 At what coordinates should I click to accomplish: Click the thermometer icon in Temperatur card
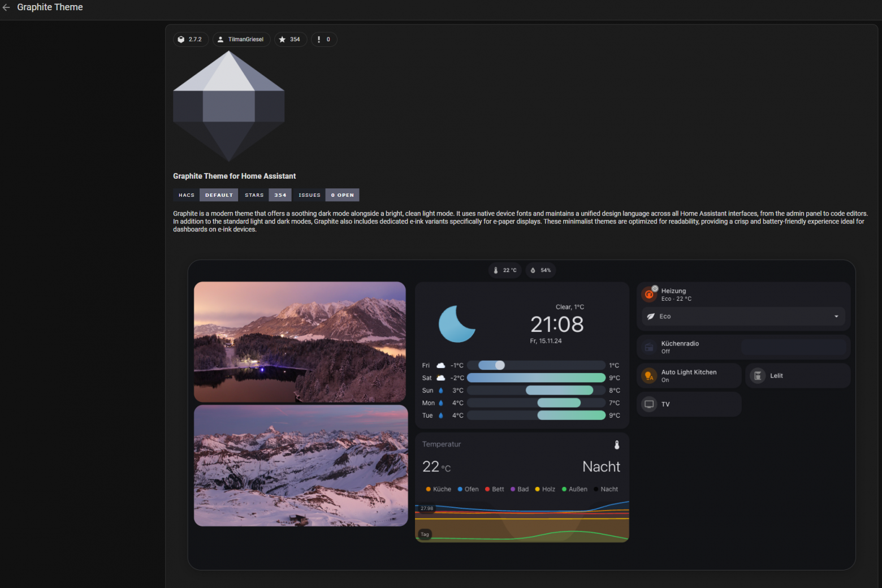coord(617,445)
